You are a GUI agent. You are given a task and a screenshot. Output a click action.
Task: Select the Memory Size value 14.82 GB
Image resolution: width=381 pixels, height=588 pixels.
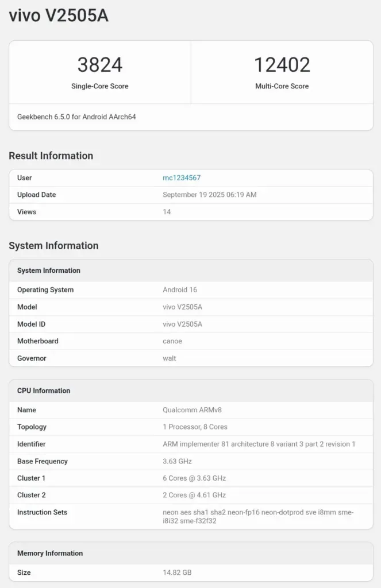176,572
